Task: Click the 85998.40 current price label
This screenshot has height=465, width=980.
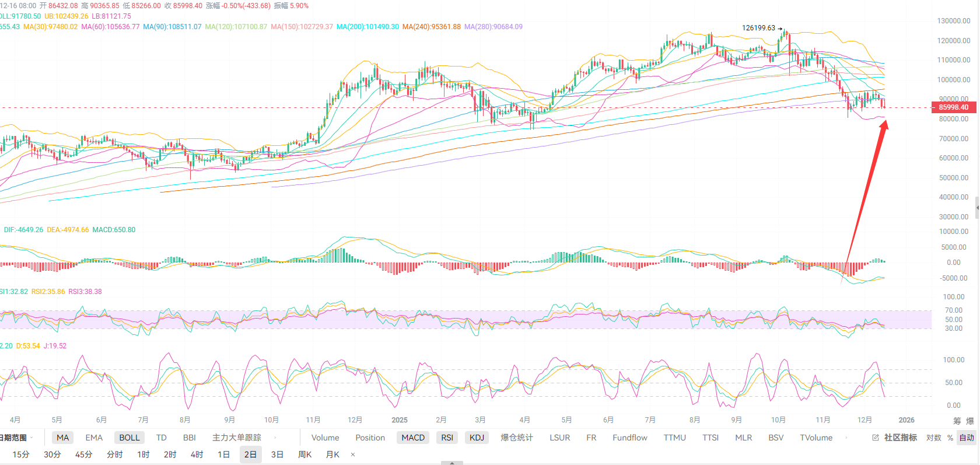Action: click(x=953, y=107)
